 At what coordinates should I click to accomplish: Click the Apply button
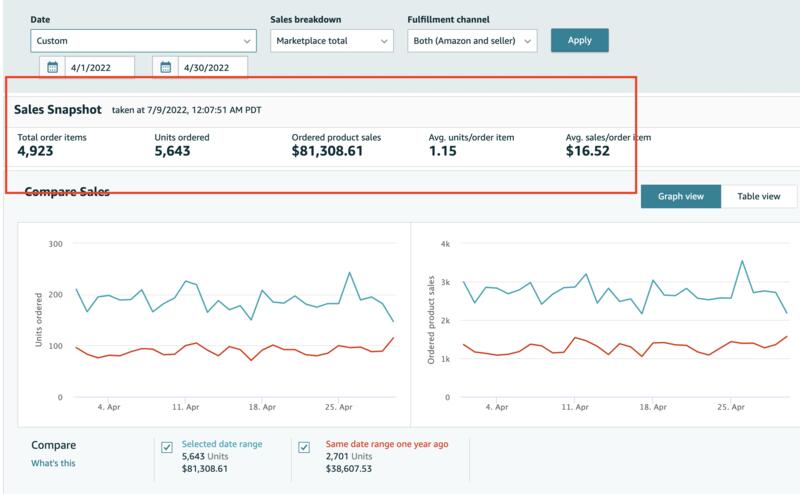tap(580, 40)
